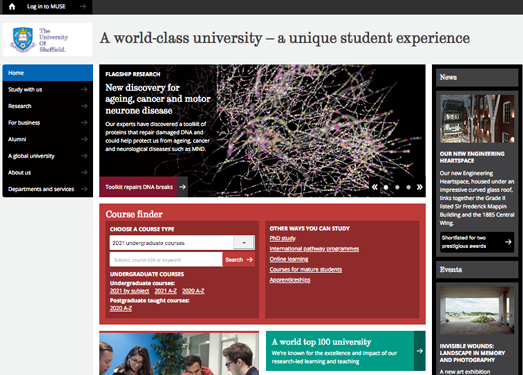Open Alumni menu item

pos(17,139)
